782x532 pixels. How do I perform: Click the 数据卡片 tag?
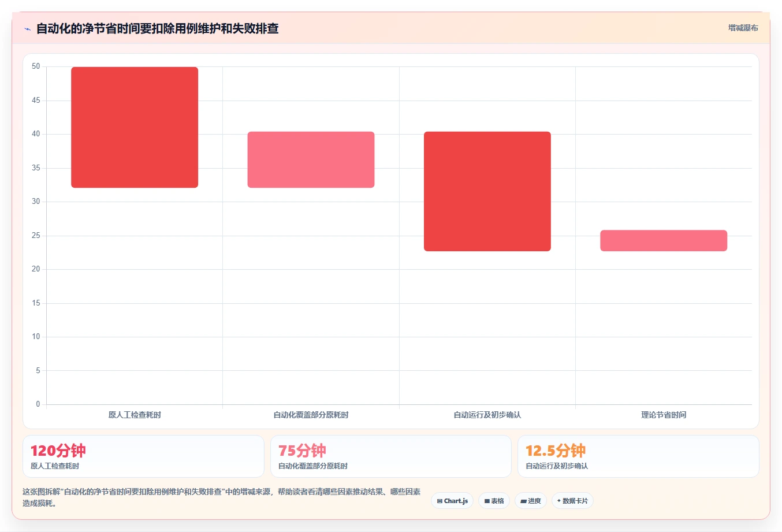572,501
